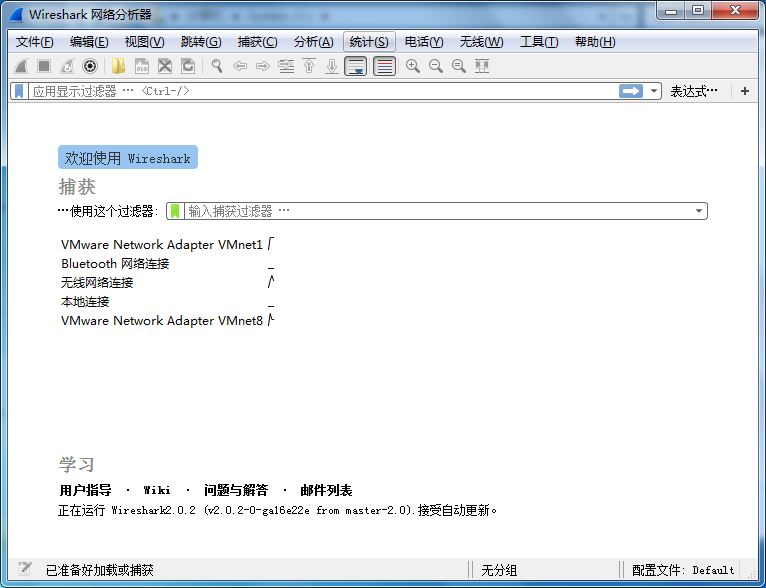The width and height of the screenshot is (766, 588).
Task: Click the go to specified packet icon
Action: click(x=286, y=66)
